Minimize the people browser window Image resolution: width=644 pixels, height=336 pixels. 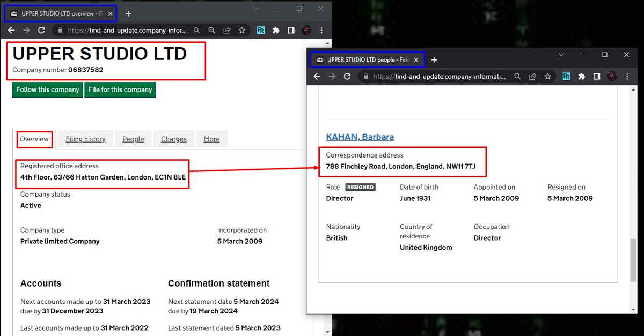coord(583,55)
